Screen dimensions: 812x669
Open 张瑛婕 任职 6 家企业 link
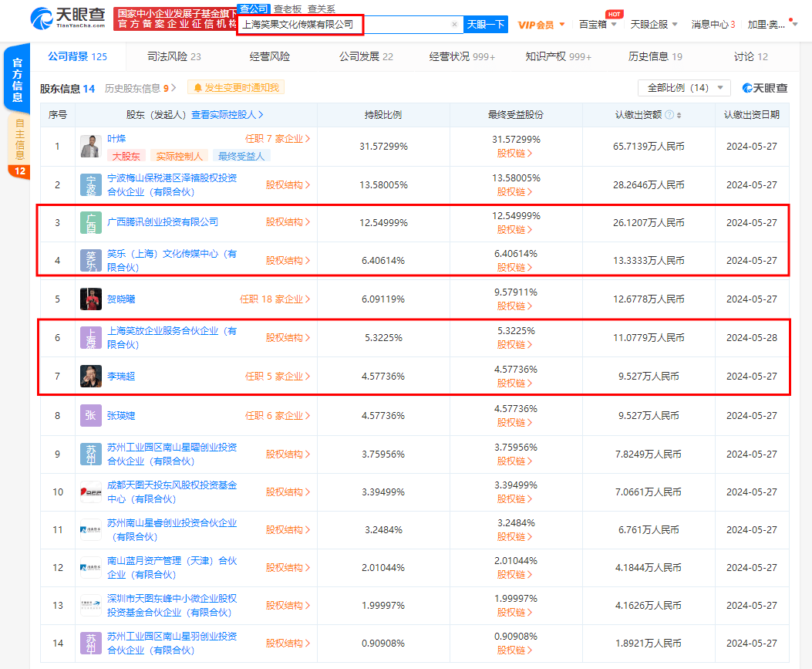click(278, 416)
